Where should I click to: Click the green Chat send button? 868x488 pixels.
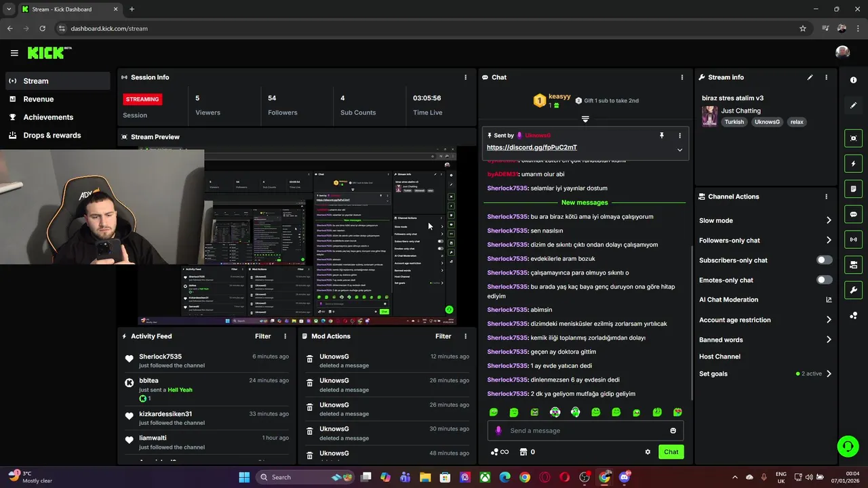click(671, 452)
